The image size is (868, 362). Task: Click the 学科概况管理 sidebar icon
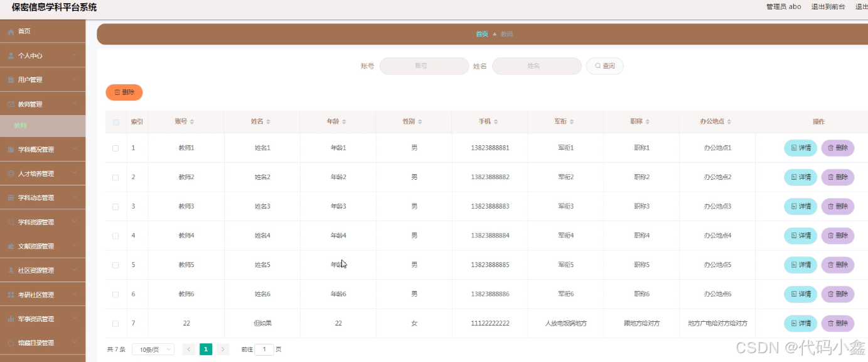point(11,150)
